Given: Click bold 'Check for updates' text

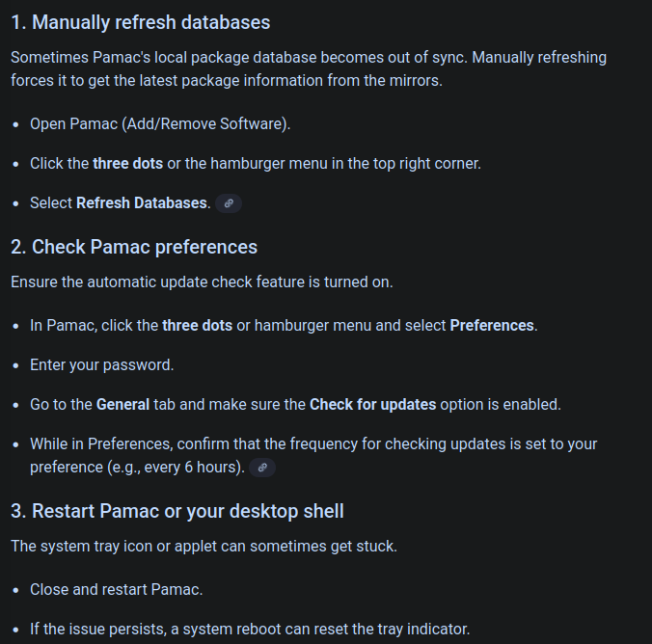Looking at the screenshot, I should click(x=372, y=405).
